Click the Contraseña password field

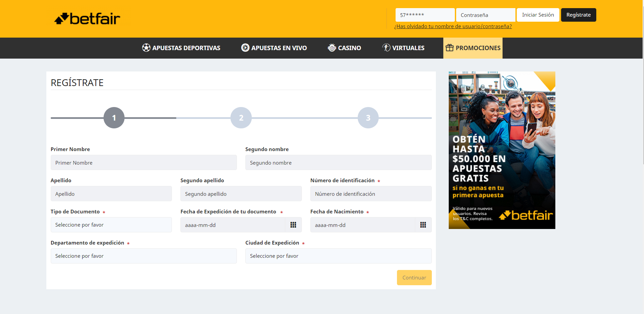pos(486,15)
